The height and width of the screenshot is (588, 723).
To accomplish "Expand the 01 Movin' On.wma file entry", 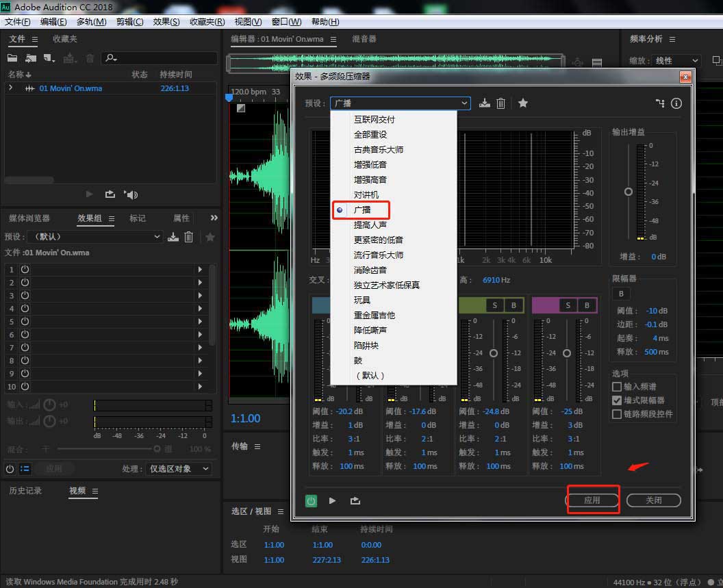I will (10, 88).
